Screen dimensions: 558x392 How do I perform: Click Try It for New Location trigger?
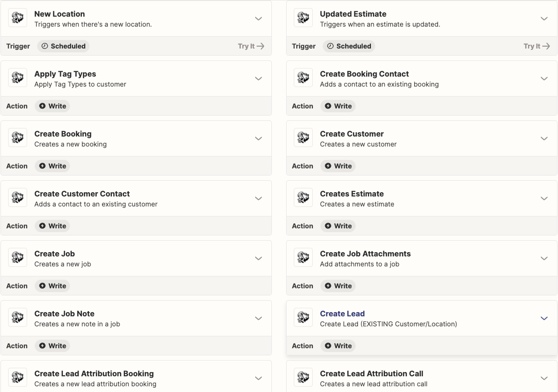click(251, 46)
